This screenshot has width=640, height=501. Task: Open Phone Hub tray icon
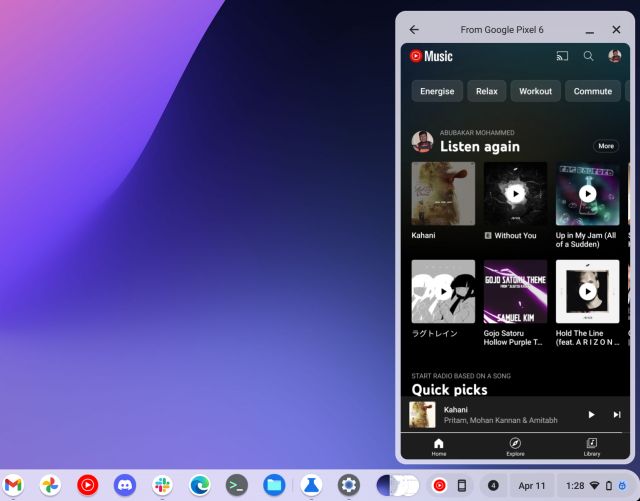coord(462,485)
